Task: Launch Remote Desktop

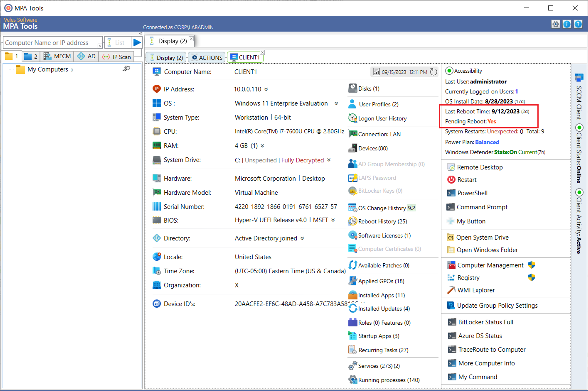Action: pyautogui.click(x=474, y=167)
